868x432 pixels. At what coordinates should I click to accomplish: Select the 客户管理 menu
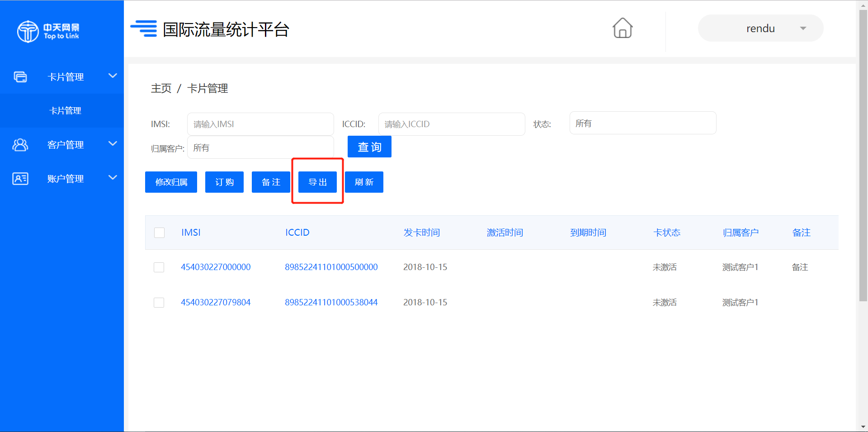click(x=62, y=145)
